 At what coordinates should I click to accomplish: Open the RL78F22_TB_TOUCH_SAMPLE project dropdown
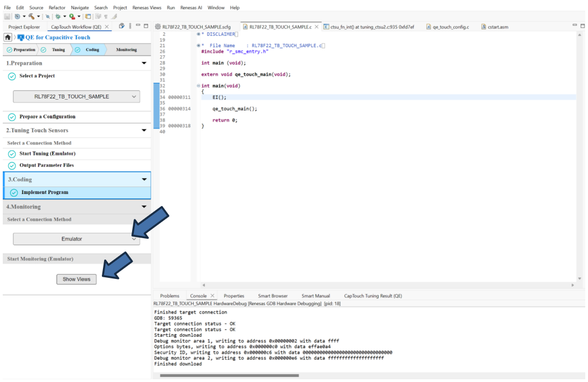tap(77, 96)
